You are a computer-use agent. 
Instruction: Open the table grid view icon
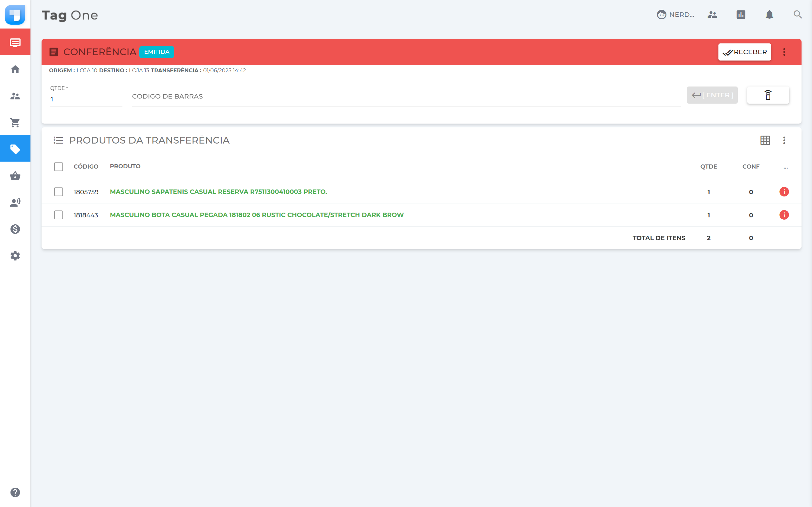pos(765,140)
